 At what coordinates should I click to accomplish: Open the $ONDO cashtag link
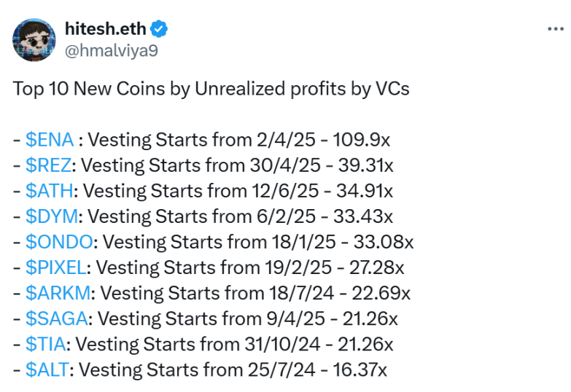tap(58, 242)
